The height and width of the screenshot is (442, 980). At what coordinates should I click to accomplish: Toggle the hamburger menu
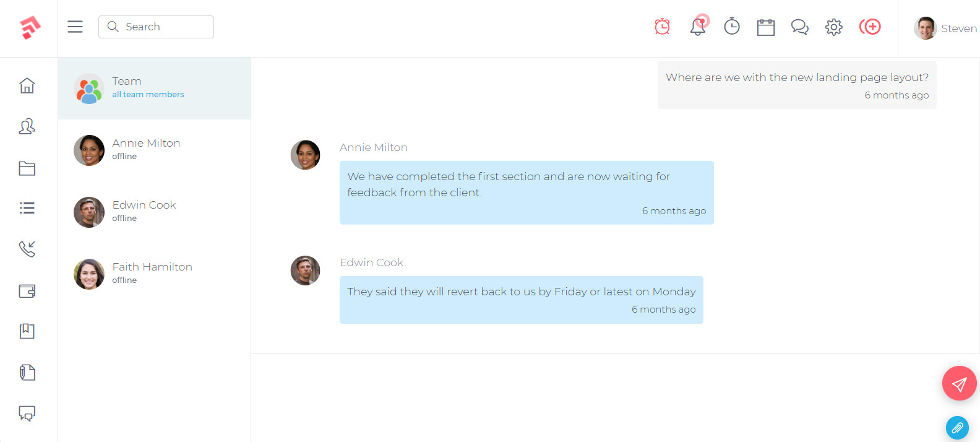click(75, 27)
